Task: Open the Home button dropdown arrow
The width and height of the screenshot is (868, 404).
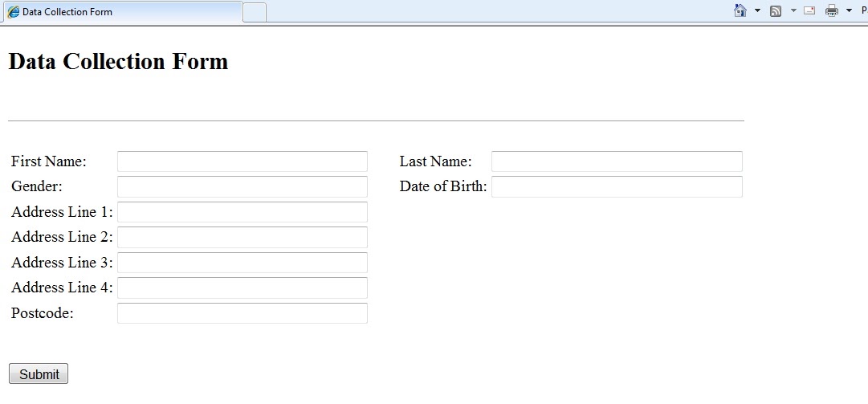Action: tap(757, 10)
